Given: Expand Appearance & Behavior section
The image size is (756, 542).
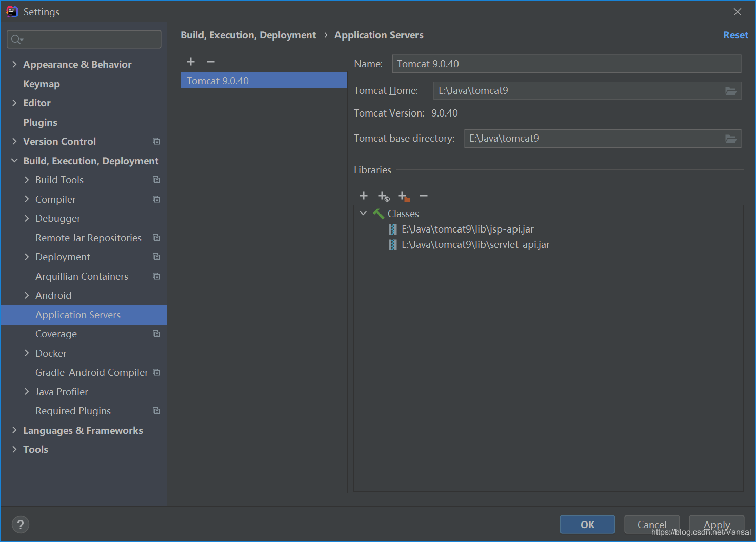Looking at the screenshot, I should (14, 64).
